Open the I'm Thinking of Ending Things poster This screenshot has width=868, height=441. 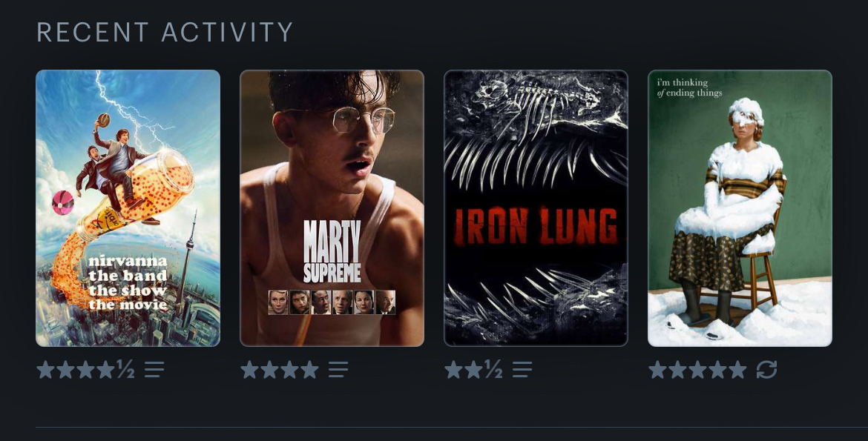(x=740, y=208)
